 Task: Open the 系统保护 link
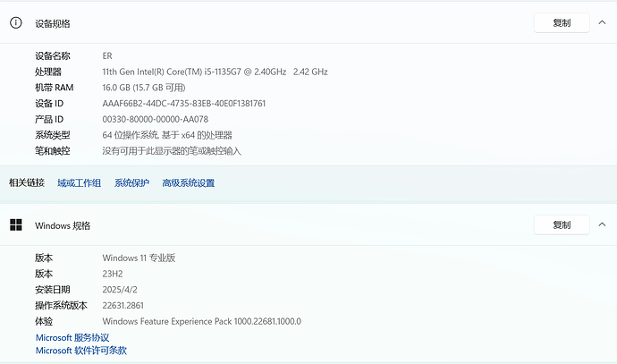(x=131, y=183)
